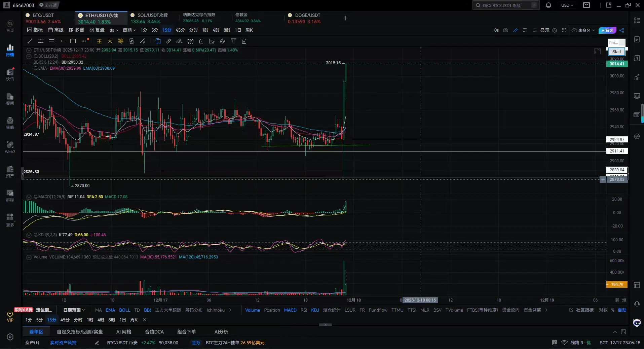Click the trash icon to delete drawings

pyautogui.click(x=244, y=41)
